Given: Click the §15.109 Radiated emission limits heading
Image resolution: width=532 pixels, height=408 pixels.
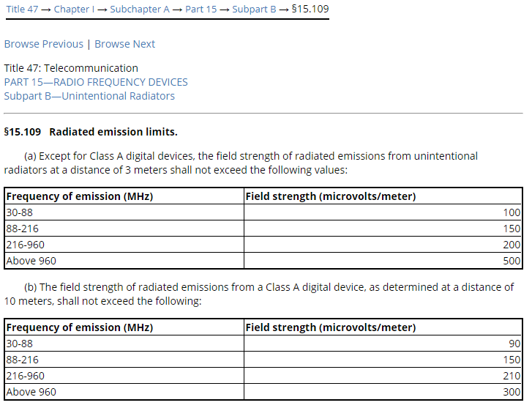Looking at the screenshot, I should (91, 132).
